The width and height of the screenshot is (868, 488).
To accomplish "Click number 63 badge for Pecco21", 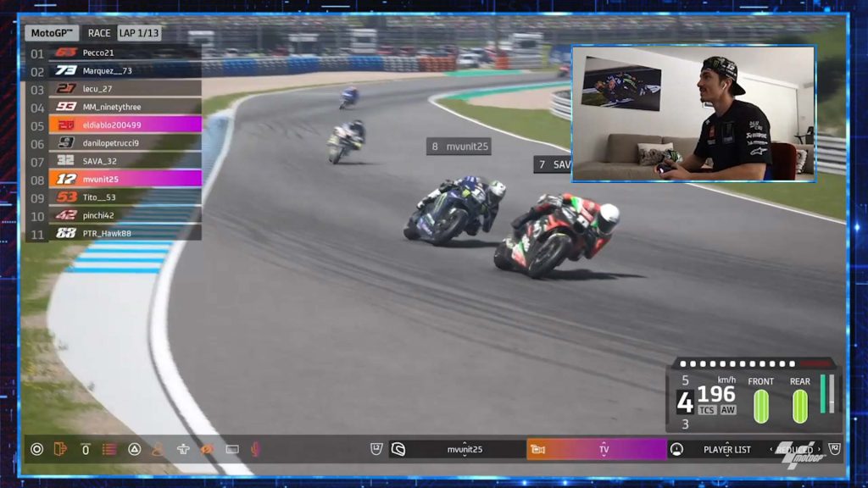I will pos(66,53).
